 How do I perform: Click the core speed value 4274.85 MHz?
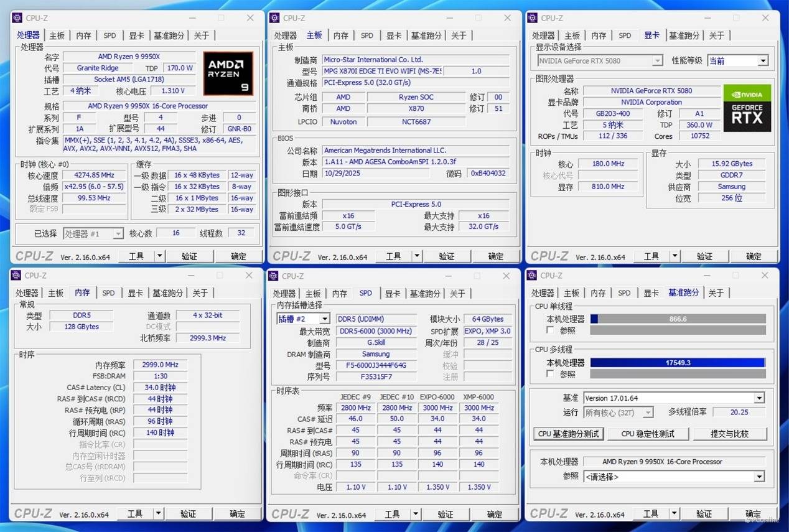point(94,175)
